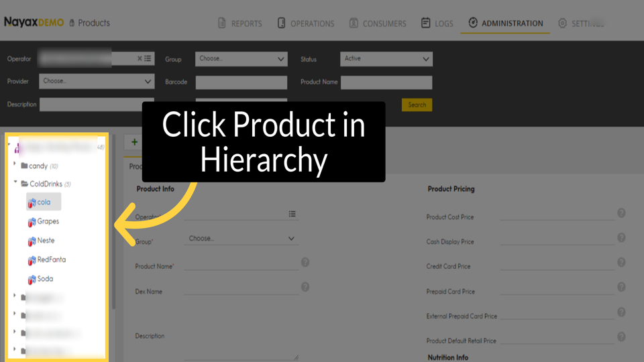Clear the Operator filter with X icon
Image resolution: width=644 pixels, height=362 pixels.
140,58
